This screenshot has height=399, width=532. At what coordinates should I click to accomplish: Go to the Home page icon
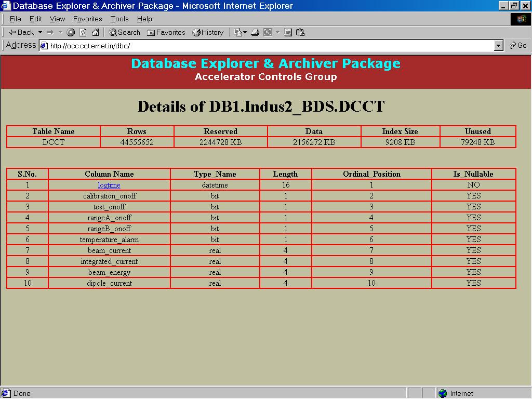(96, 32)
